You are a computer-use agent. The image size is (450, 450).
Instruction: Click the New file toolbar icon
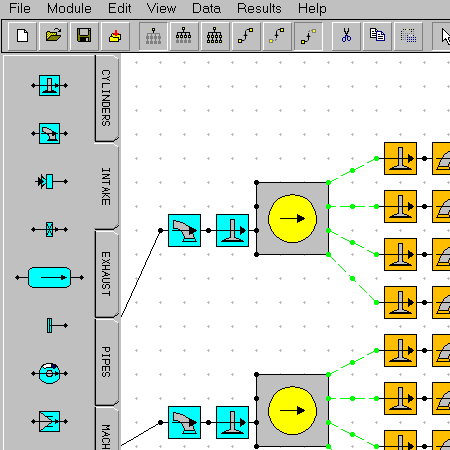coord(22,35)
